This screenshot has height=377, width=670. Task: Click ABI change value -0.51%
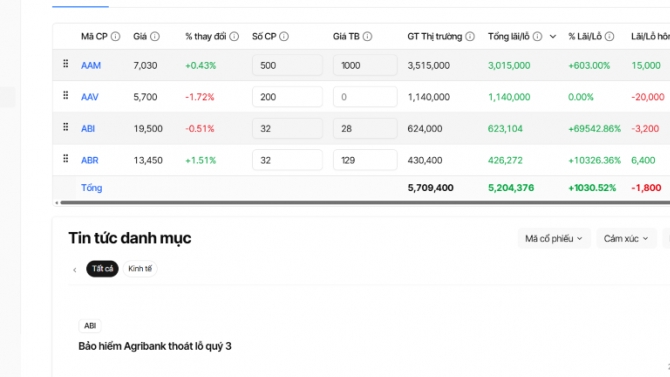tap(200, 129)
